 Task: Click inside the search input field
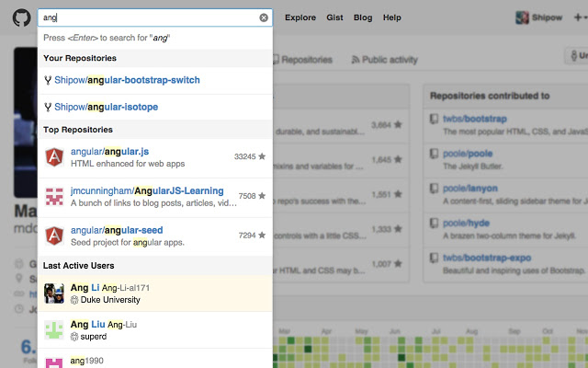click(x=147, y=17)
